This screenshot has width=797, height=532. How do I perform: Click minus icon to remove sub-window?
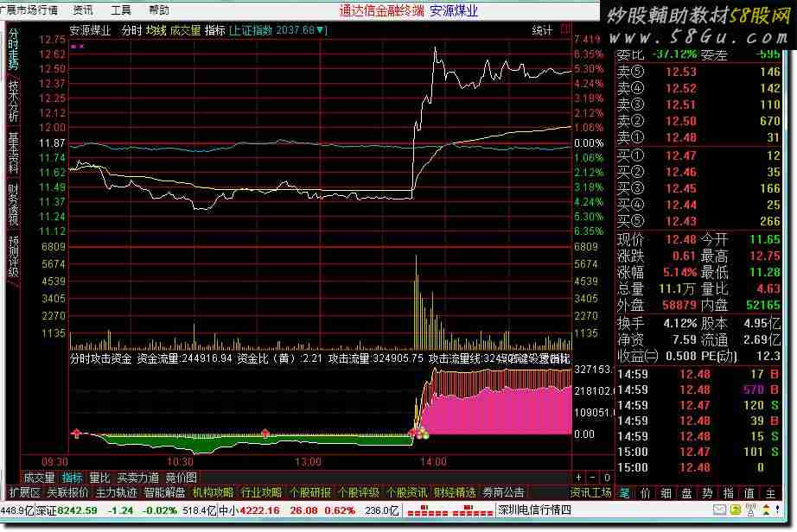pos(593,478)
